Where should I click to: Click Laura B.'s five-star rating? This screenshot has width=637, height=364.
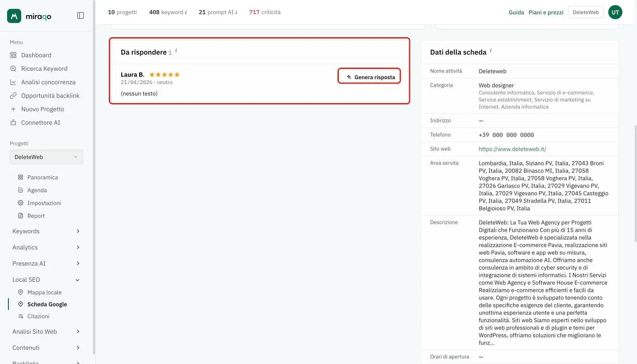tap(165, 75)
